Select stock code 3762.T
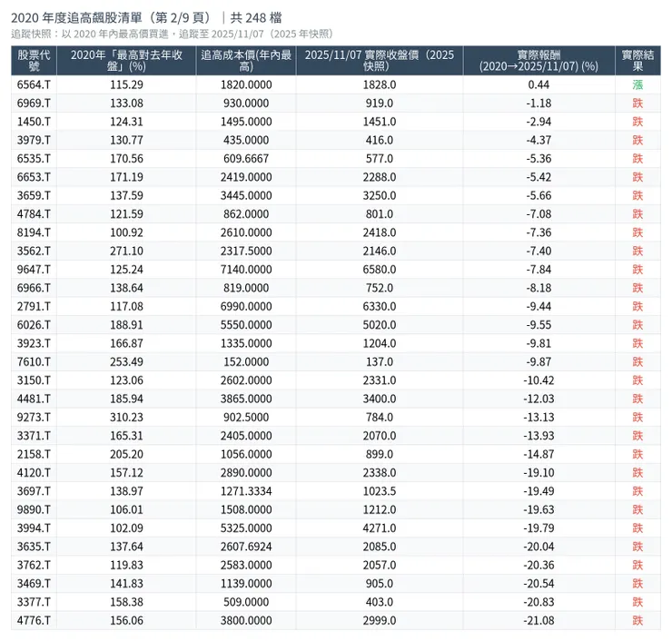The image size is (672, 641). pos(34,565)
